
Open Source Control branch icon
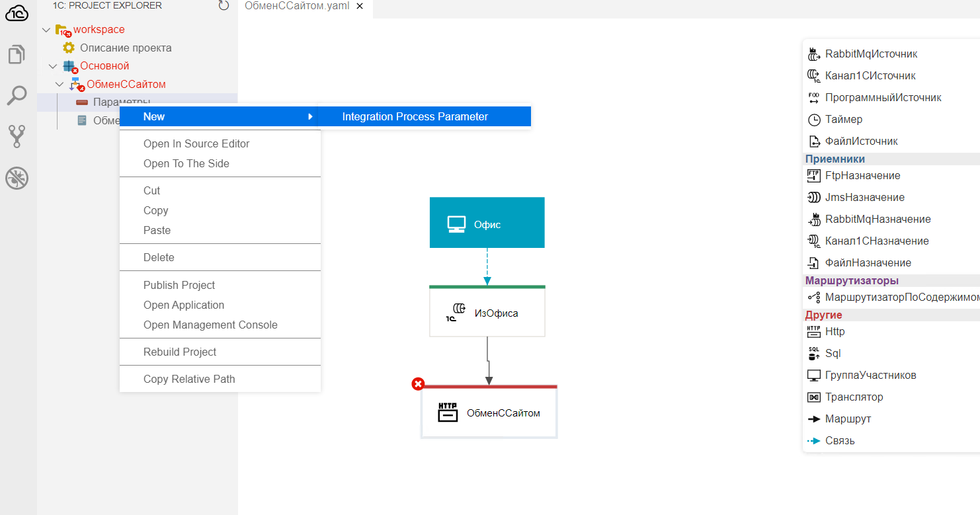[x=17, y=137]
